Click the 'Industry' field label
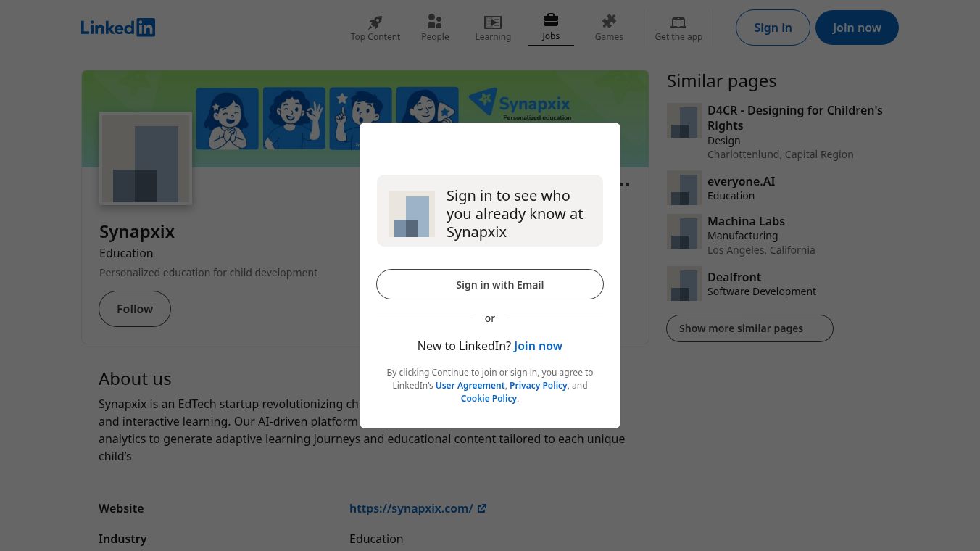This screenshot has width=980, height=551. [x=122, y=539]
